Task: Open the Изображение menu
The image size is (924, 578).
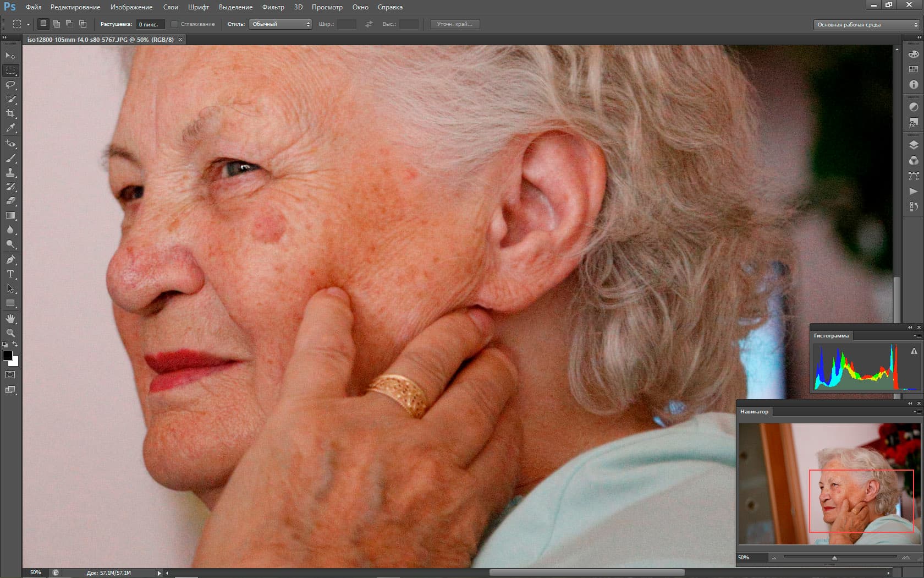Action: tap(131, 7)
